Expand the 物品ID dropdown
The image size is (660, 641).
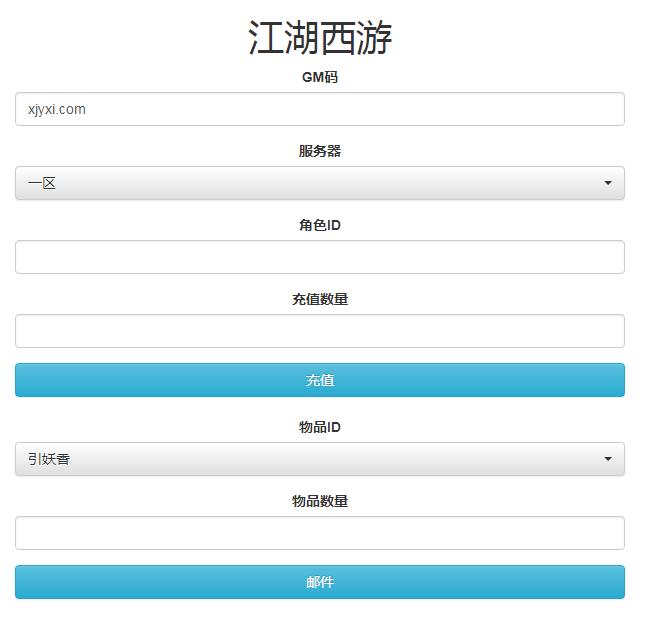320,459
